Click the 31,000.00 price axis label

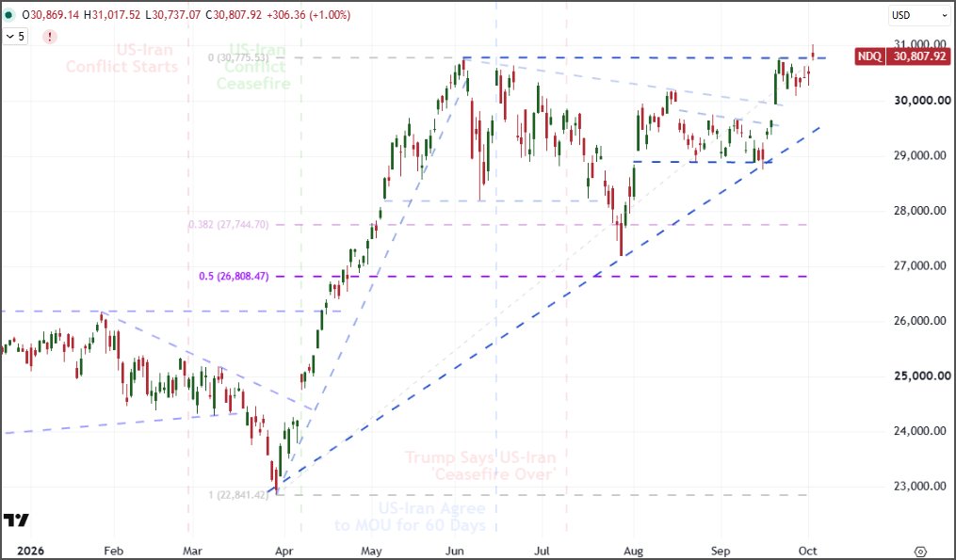pos(920,44)
